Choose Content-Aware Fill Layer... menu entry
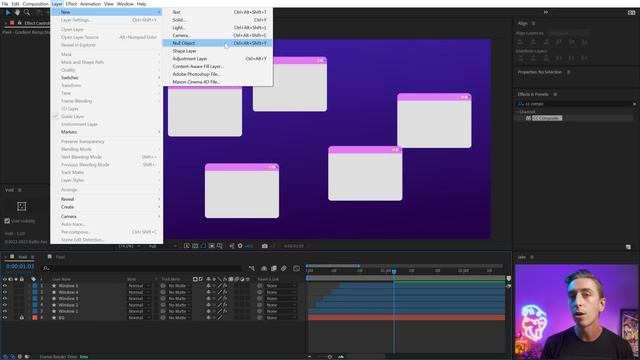The image size is (640, 360). click(x=218, y=66)
